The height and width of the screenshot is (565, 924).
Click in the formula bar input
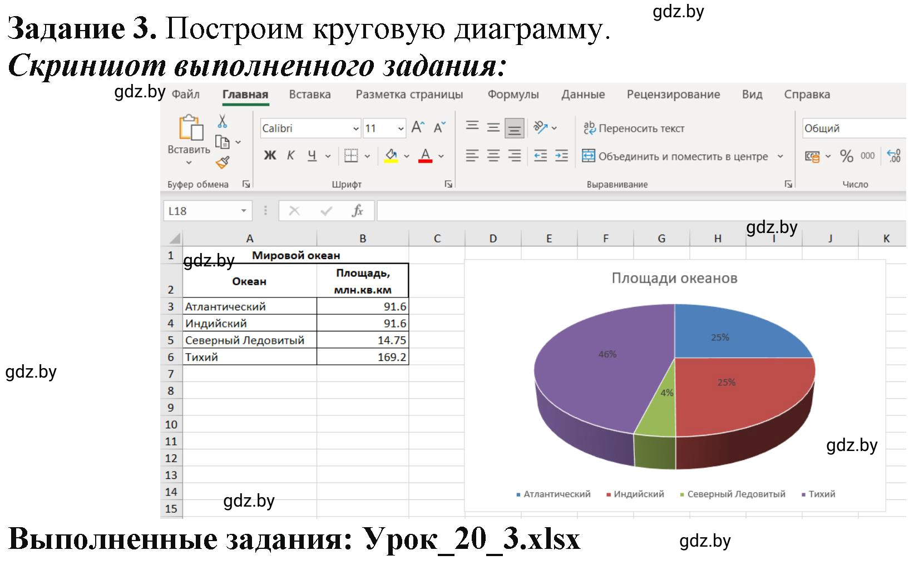(641, 211)
